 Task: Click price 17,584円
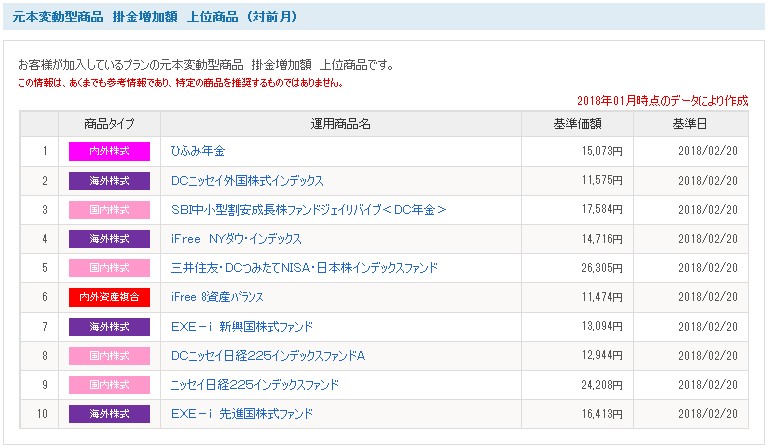pos(602,210)
